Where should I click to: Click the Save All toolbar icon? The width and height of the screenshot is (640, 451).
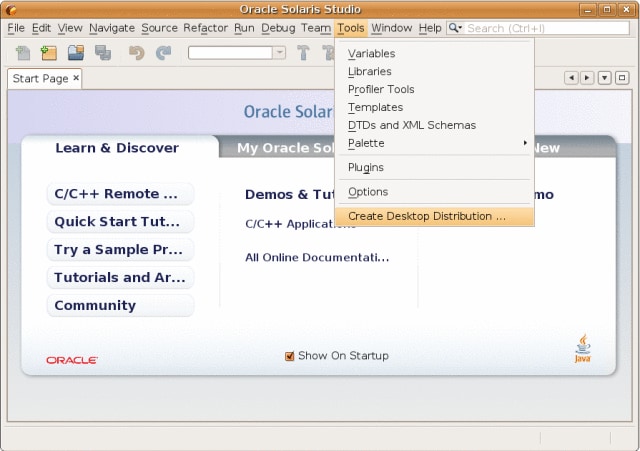(103, 53)
